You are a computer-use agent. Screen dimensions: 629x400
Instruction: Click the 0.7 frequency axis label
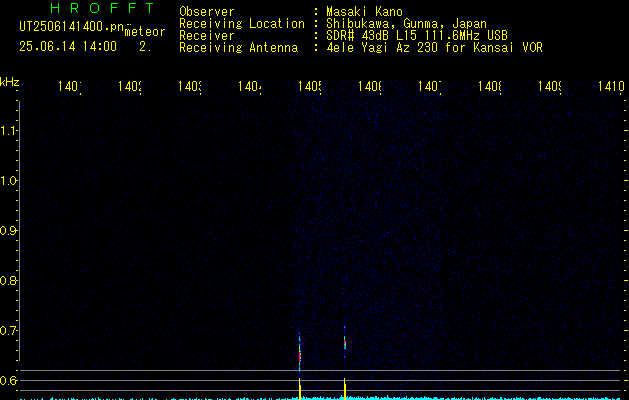tap(9, 331)
